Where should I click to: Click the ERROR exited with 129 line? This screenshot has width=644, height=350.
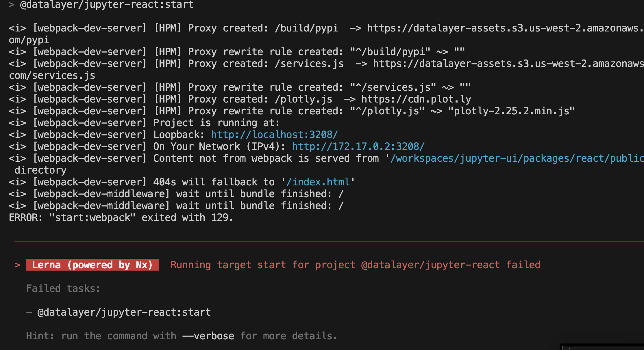point(121,217)
